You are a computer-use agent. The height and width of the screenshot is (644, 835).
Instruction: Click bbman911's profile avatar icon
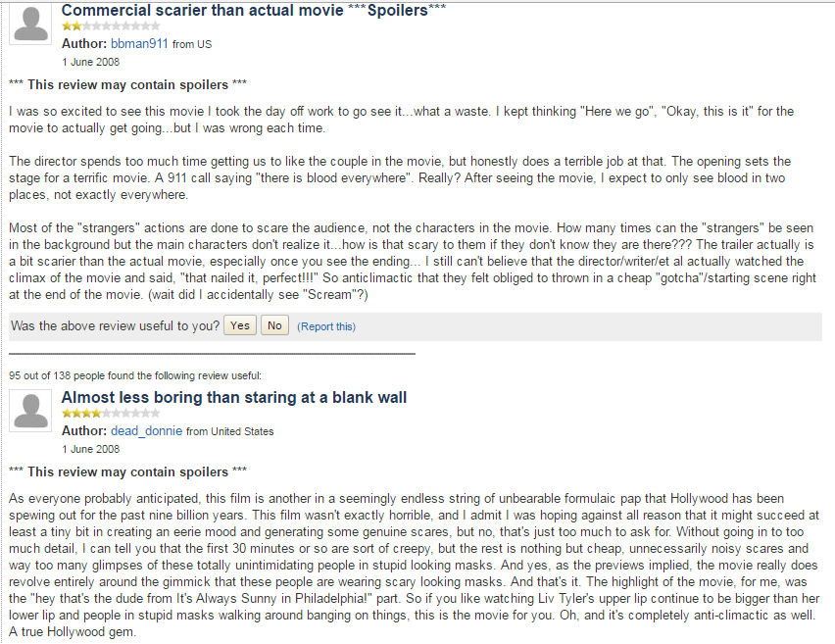coord(30,25)
